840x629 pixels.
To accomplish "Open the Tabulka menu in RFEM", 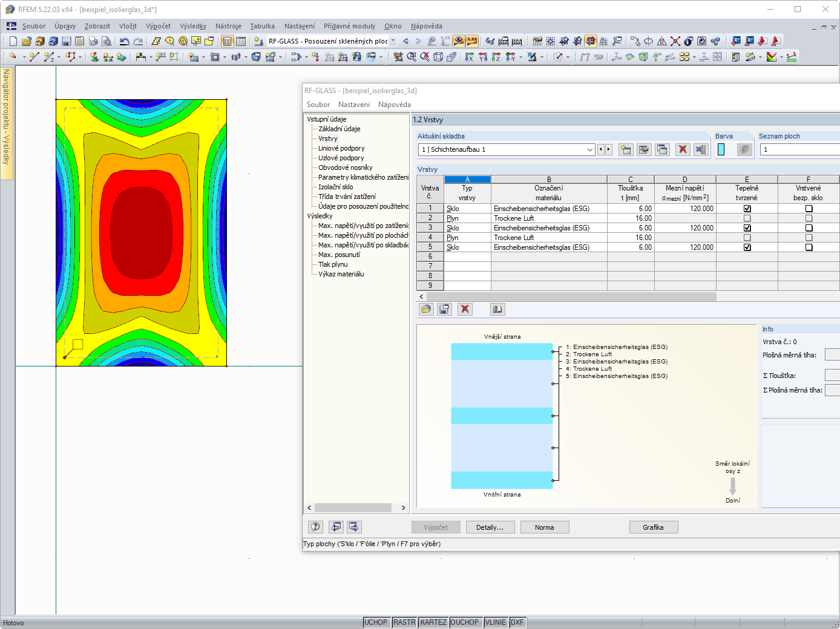I will 263,26.
